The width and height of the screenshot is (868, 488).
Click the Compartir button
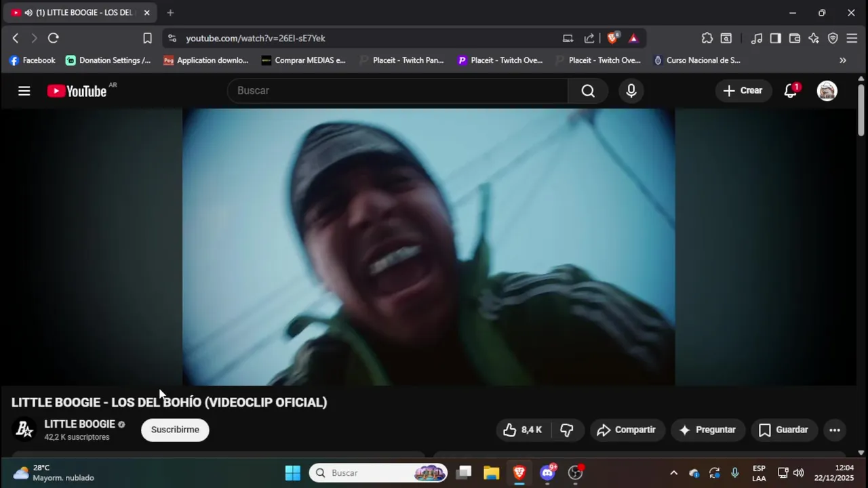[x=626, y=430]
